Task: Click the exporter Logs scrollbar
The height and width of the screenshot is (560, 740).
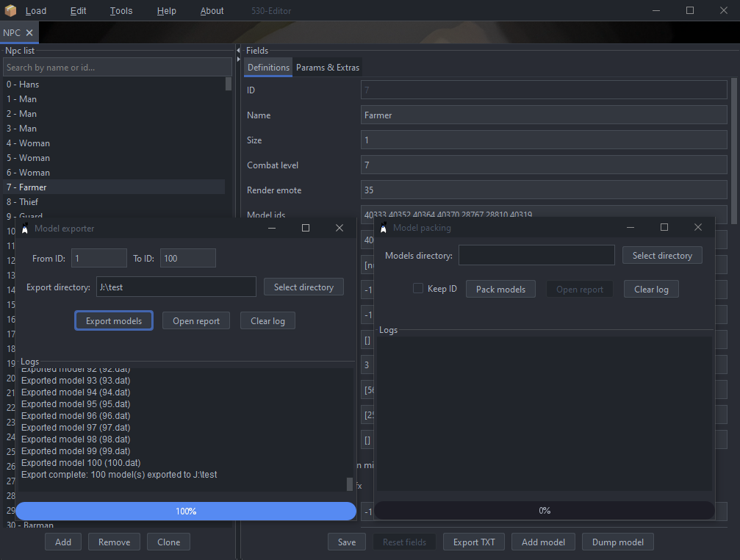Action: 350,484
